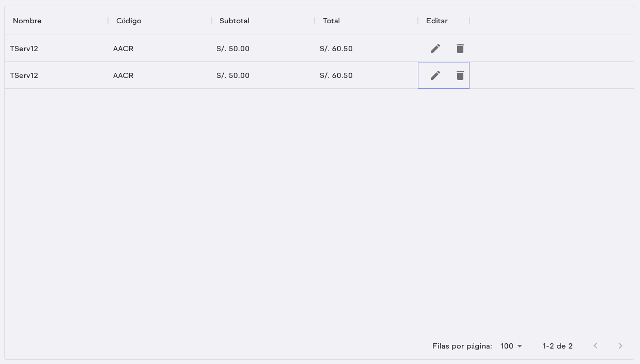Click the edit pencil in the first row
The height and width of the screenshot is (364, 640).
pyautogui.click(x=435, y=49)
